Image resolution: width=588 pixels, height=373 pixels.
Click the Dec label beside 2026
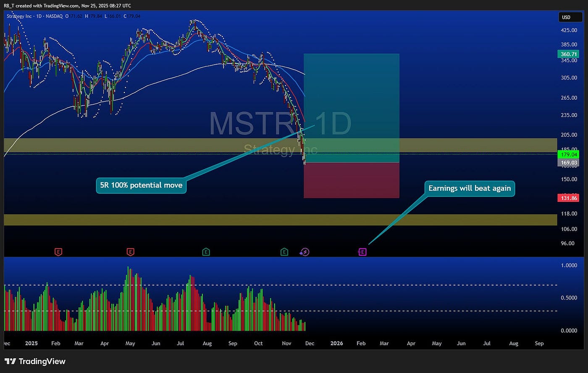[x=310, y=343]
